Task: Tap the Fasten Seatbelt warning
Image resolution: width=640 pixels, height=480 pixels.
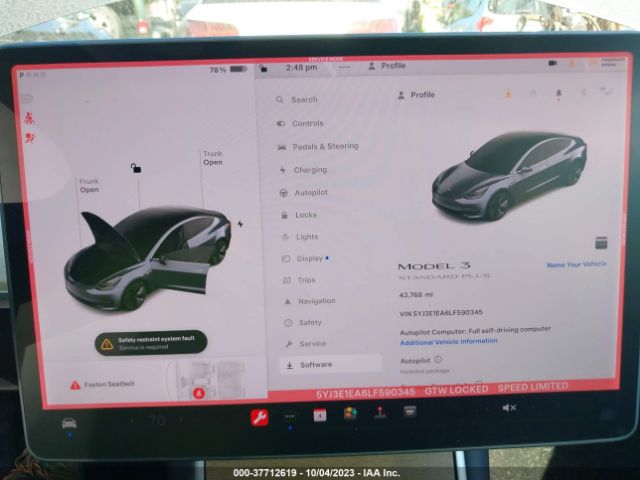Action: pyautogui.click(x=102, y=384)
